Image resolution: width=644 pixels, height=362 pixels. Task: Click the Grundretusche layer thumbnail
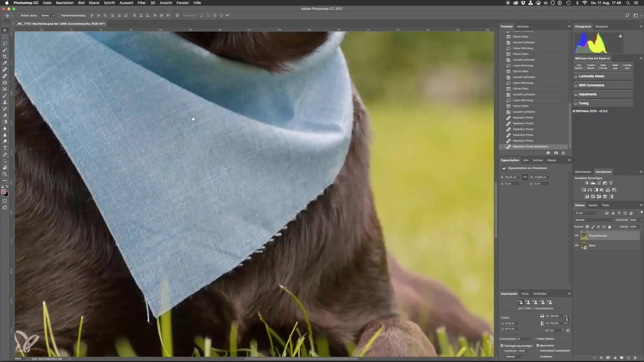pyautogui.click(x=584, y=236)
